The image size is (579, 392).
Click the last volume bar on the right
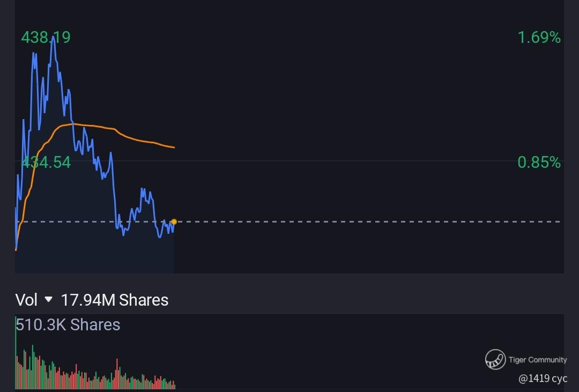click(x=175, y=386)
